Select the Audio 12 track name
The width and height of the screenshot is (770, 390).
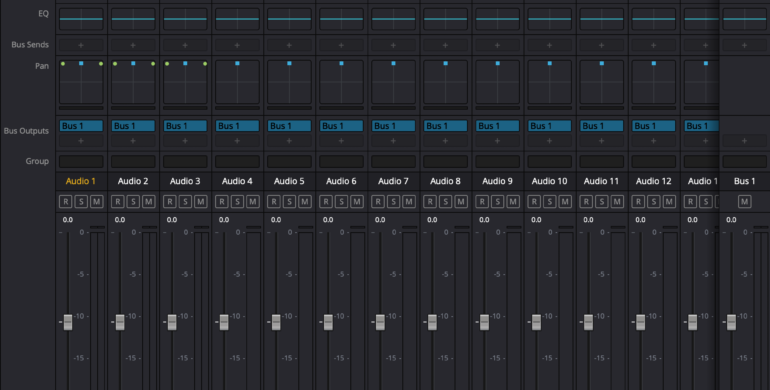654,181
